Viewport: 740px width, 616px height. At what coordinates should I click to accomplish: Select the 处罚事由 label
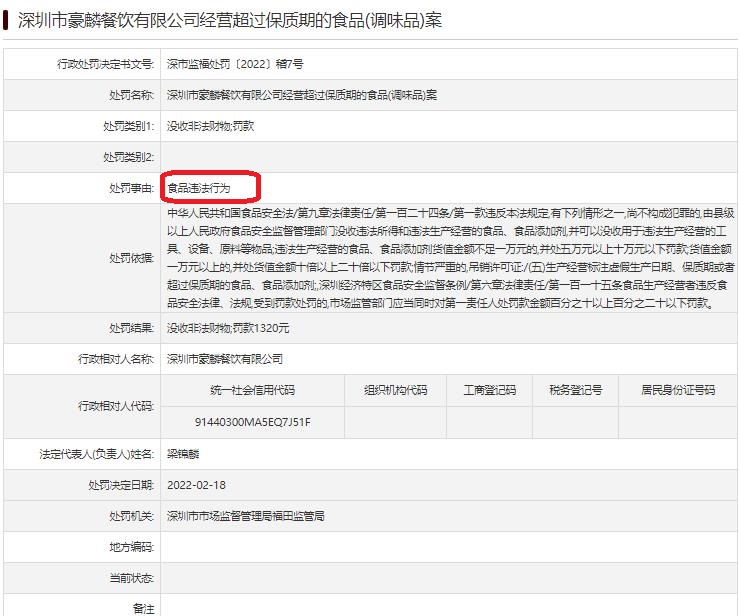[131, 188]
